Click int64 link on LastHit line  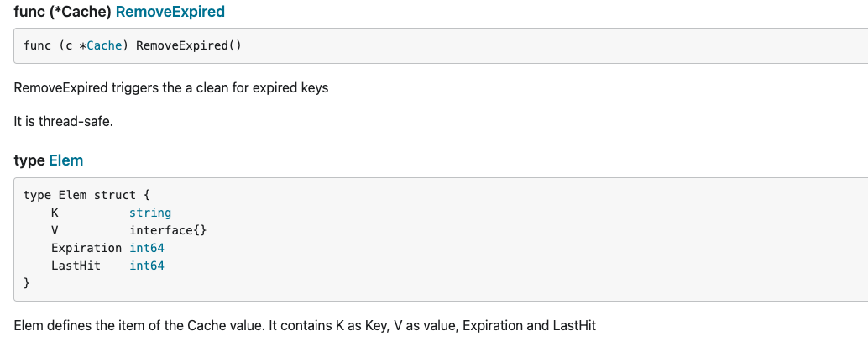(147, 266)
